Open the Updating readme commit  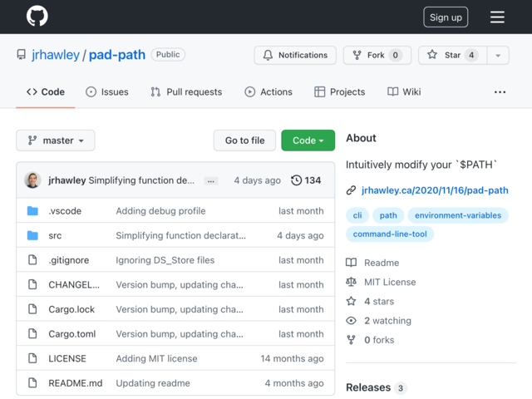153,383
